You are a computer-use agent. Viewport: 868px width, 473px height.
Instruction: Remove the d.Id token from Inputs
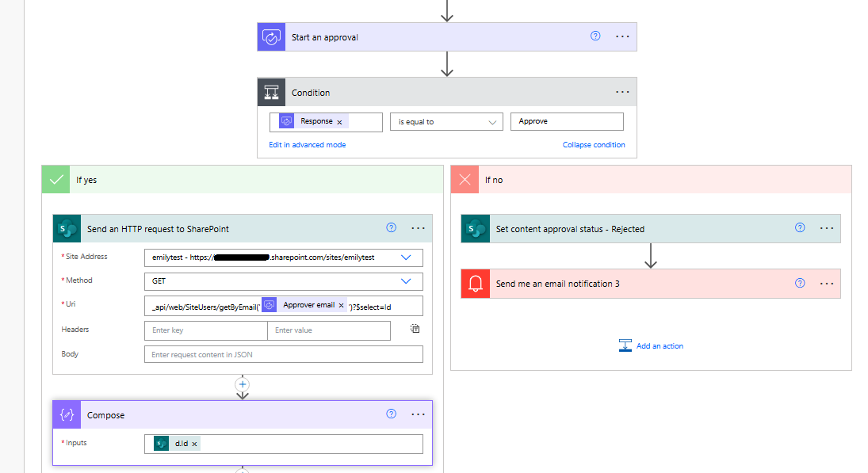coord(194,444)
